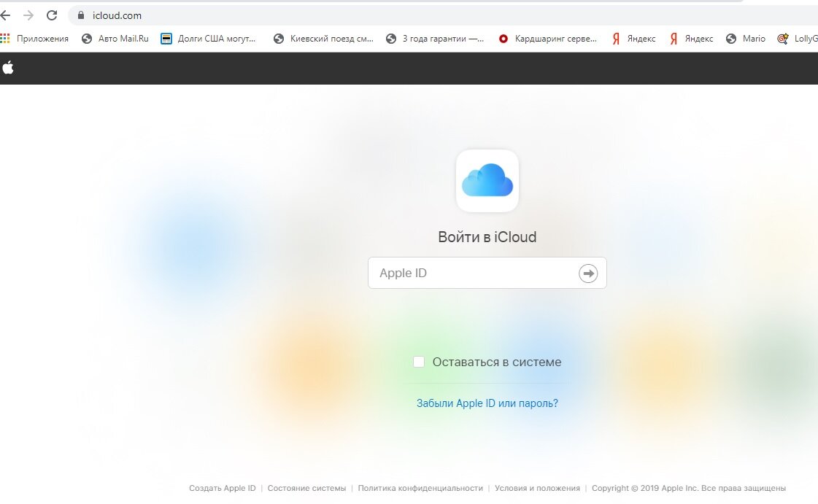The width and height of the screenshot is (818, 504).
Task: Open the 3 года гарантии bookmark
Action: coord(435,39)
